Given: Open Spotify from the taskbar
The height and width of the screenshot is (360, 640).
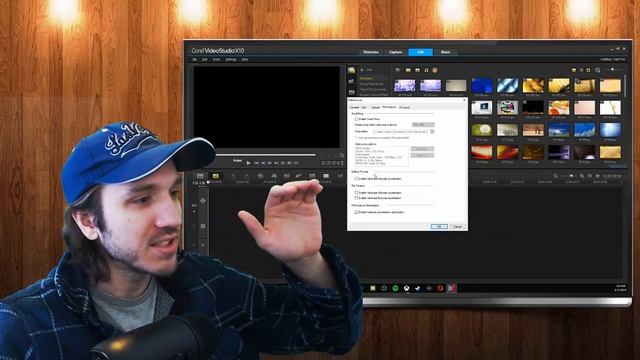Looking at the screenshot, I should coord(395,288).
